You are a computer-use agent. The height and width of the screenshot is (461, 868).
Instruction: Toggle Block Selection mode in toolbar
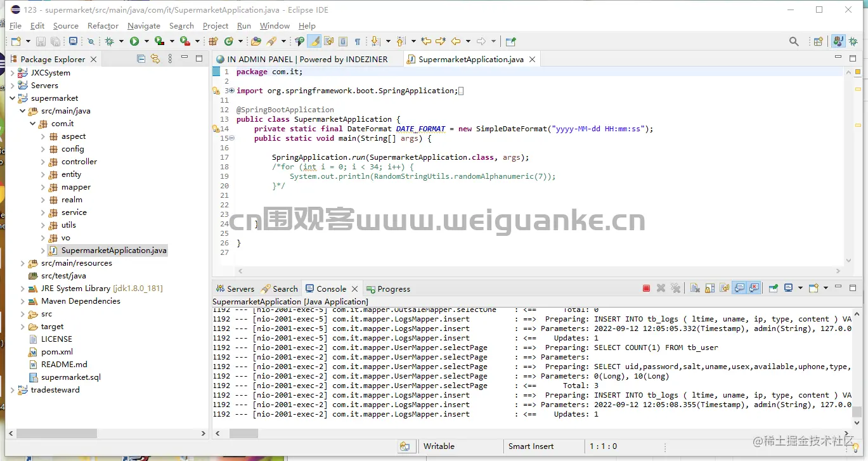pos(343,41)
